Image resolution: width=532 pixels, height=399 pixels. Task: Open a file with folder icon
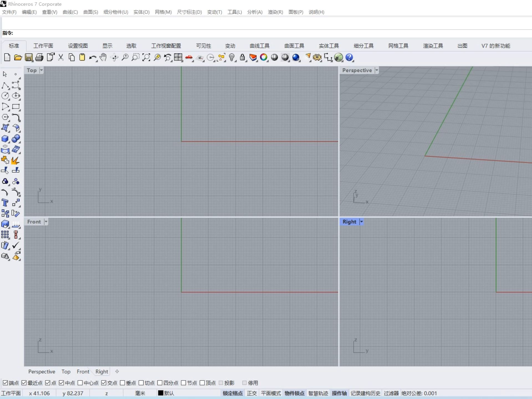[x=18, y=57]
